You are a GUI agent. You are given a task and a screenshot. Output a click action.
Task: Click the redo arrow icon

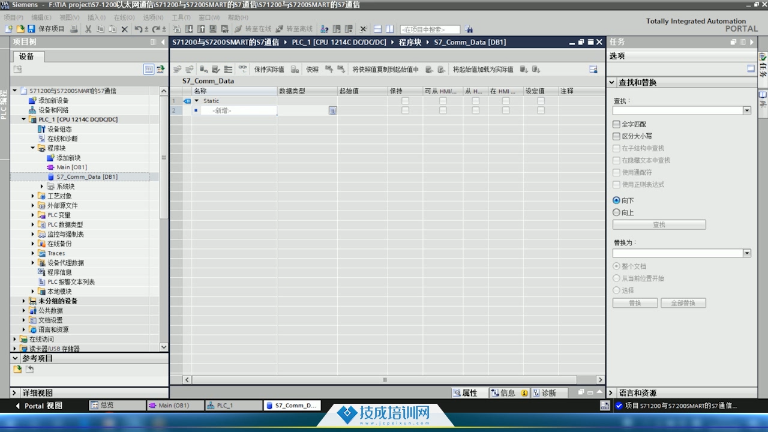(x=156, y=29)
